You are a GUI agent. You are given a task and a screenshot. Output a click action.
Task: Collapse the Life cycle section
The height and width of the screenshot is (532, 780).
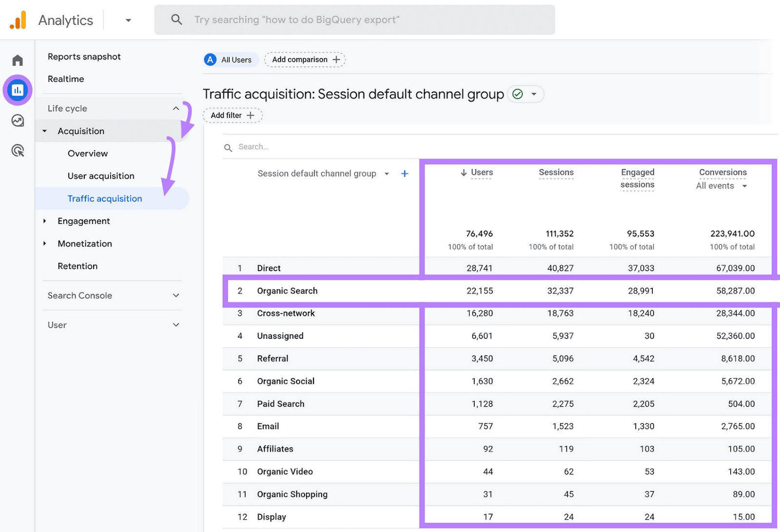tap(176, 108)
